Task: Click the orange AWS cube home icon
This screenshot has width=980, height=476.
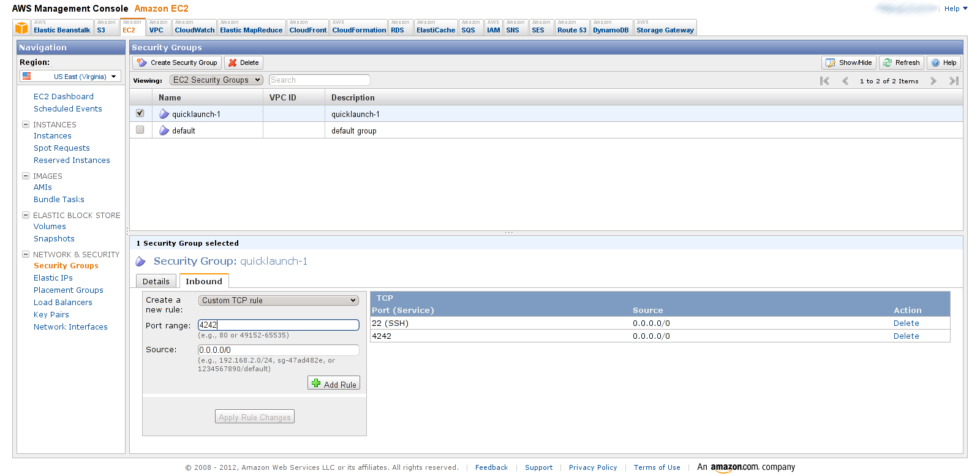Action: 21,28
